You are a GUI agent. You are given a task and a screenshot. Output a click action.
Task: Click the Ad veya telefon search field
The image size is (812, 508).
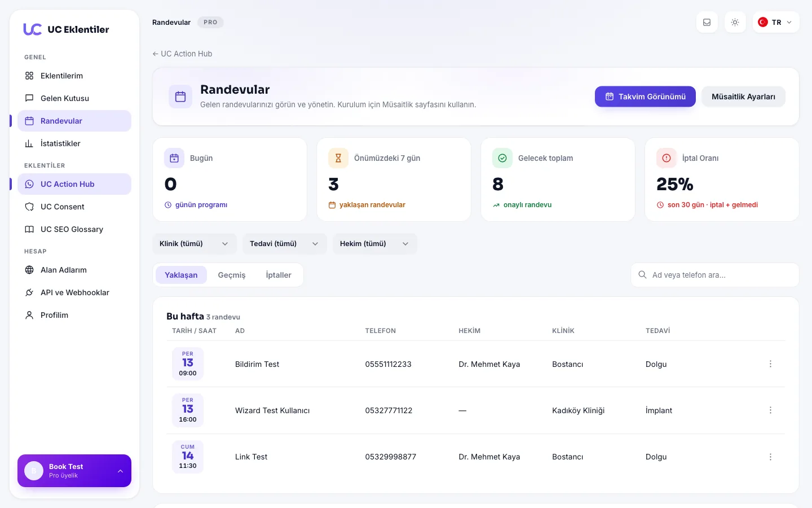[715, 275]
